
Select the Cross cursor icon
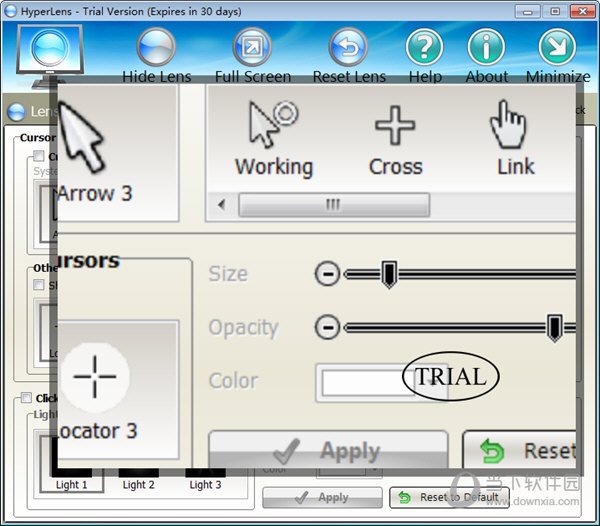[x=395, y=125]
